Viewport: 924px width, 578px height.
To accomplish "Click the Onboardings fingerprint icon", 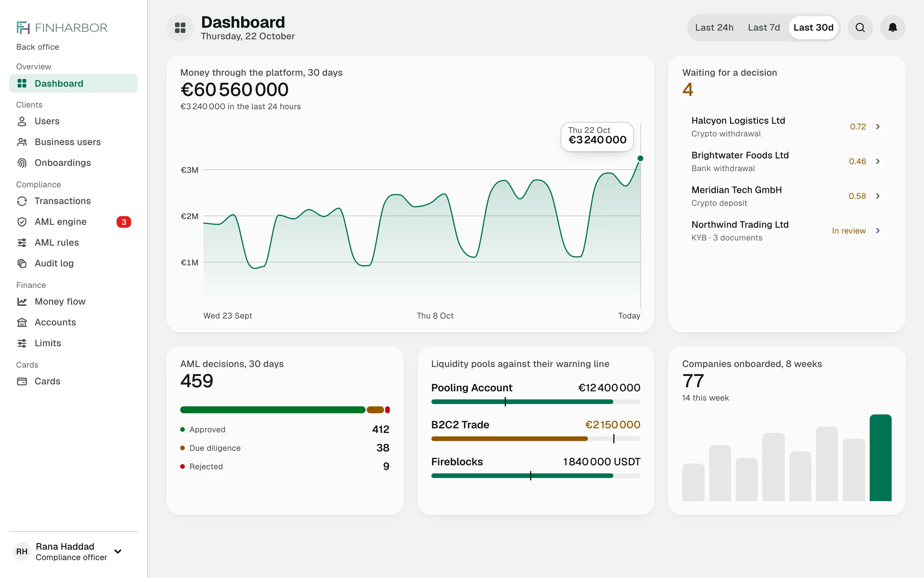I will (22, 163).
